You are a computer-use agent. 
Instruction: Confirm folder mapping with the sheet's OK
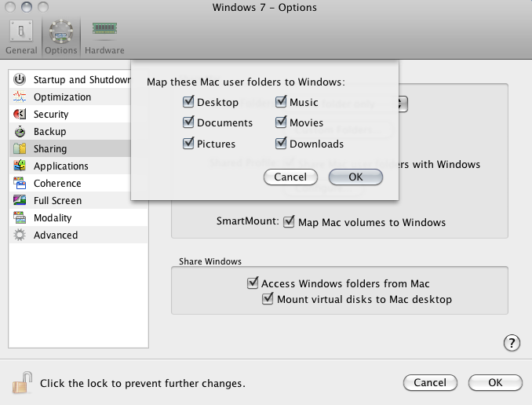click(355, 177)
